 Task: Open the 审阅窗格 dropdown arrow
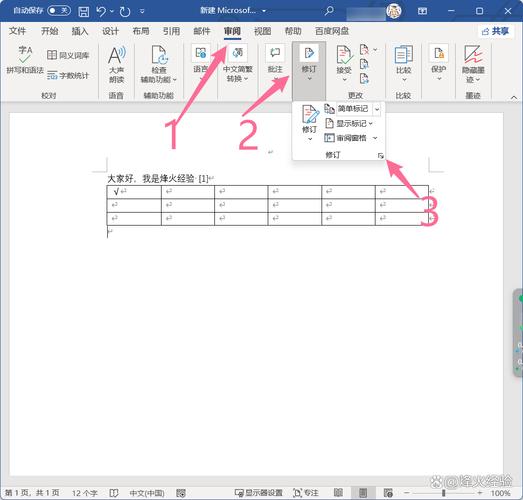pyautogui.click(x=375, y=138)
